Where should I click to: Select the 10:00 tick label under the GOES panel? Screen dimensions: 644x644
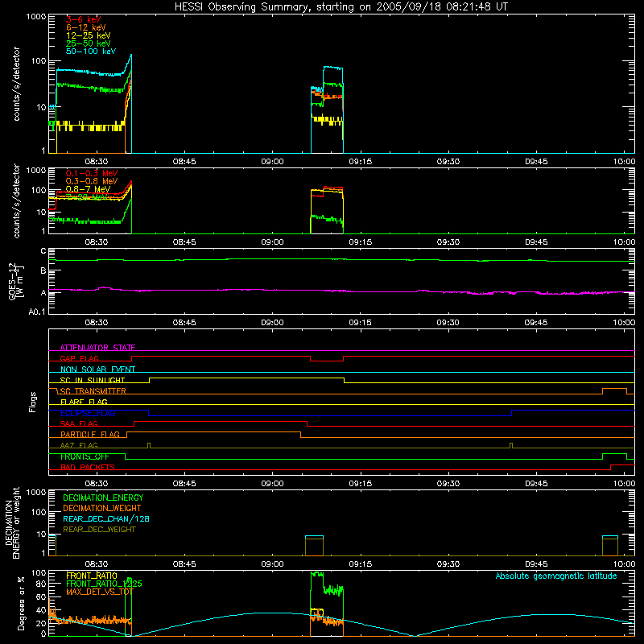click(x=624, y=323)
